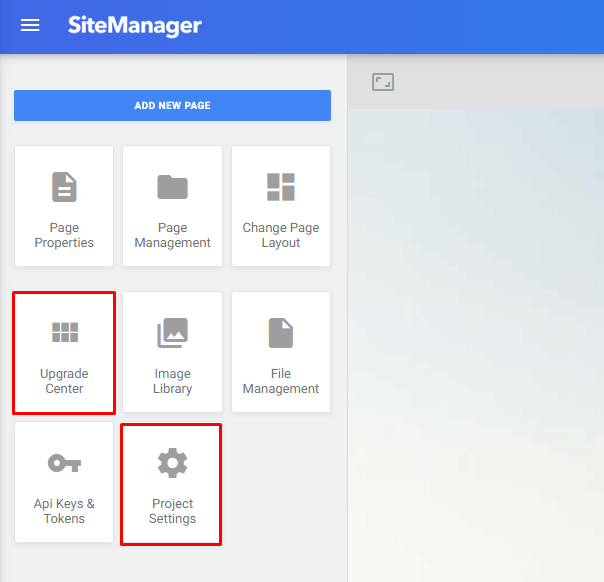Screen dimensions: 604x582
Task: Open the Page Properties tile
Action: pyautogui.click(x=64, y=206)
